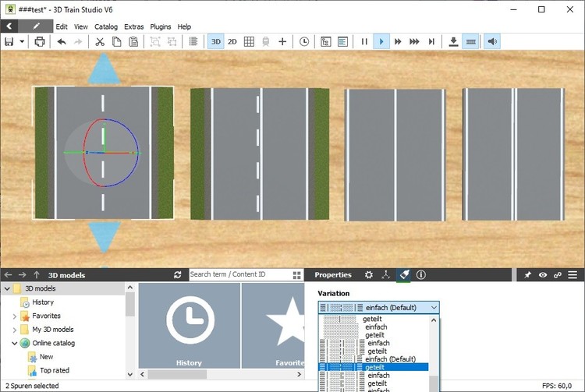
Task: Toggle the sound speaker icon
Action: [492, 41]
